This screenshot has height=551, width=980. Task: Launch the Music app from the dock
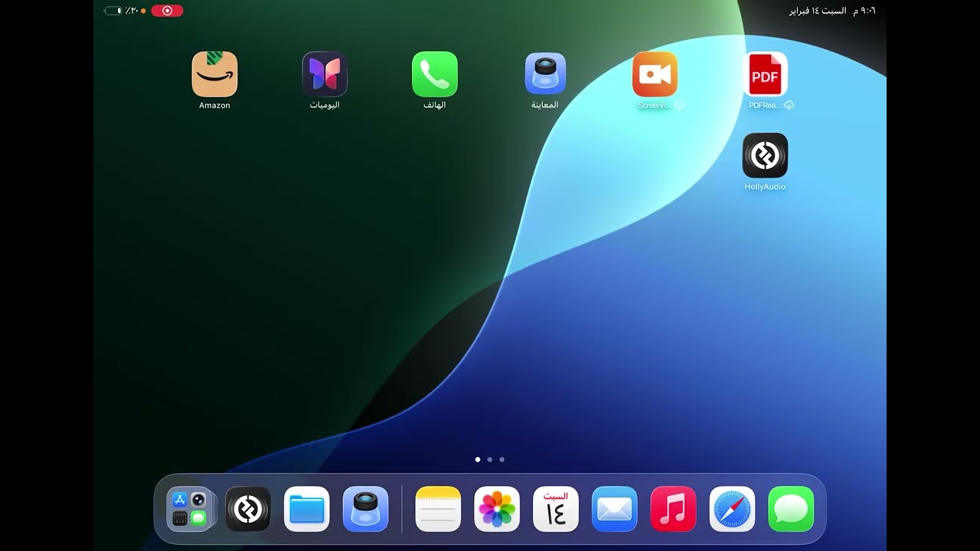tap(674, 509)
